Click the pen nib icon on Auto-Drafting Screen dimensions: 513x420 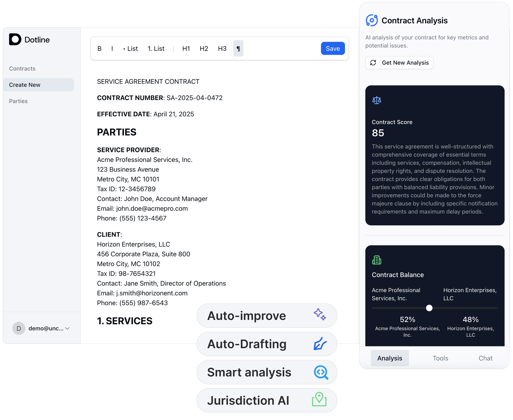click(320, 344)
